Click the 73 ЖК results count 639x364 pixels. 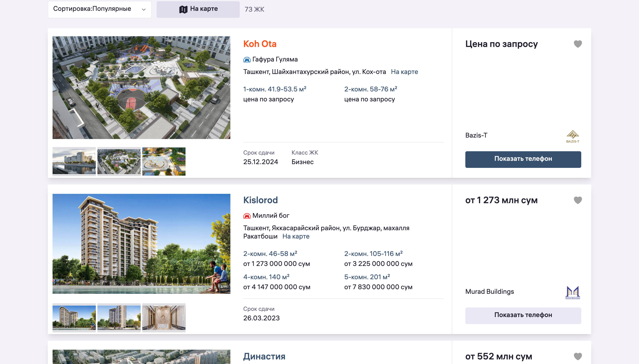point(254,9)
